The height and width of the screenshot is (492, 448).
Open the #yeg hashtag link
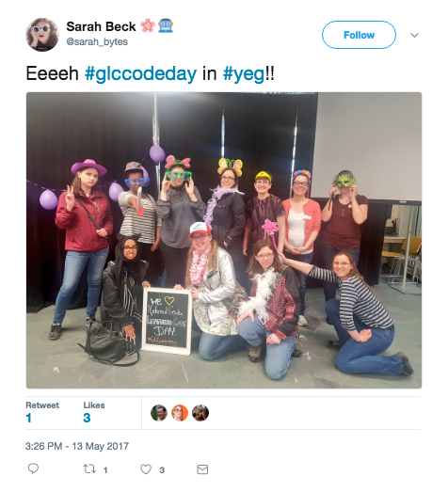coord(244,74)
